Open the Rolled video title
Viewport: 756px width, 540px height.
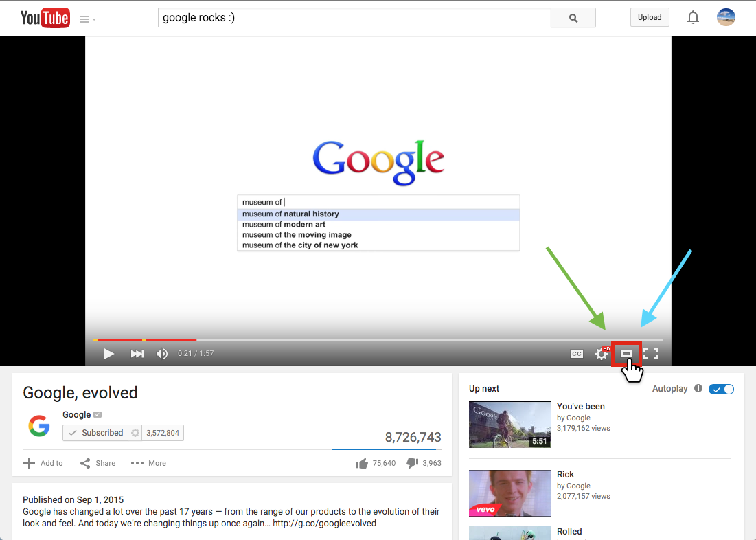(x=569, y=531)
